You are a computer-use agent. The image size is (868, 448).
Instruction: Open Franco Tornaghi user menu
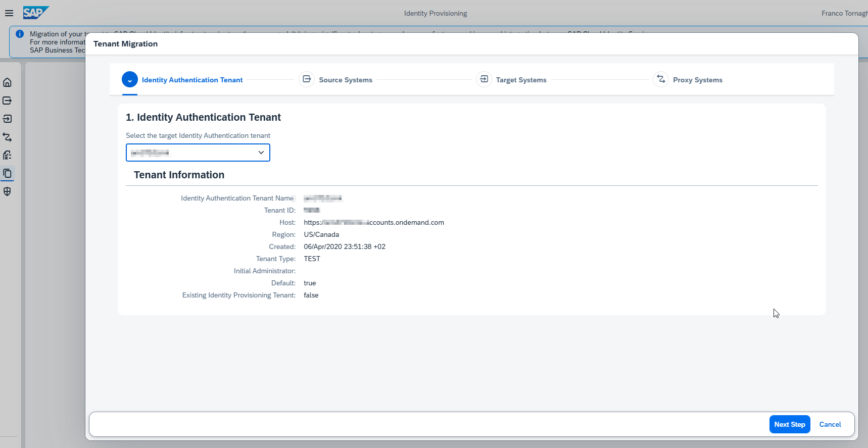[x=844, y=13]
